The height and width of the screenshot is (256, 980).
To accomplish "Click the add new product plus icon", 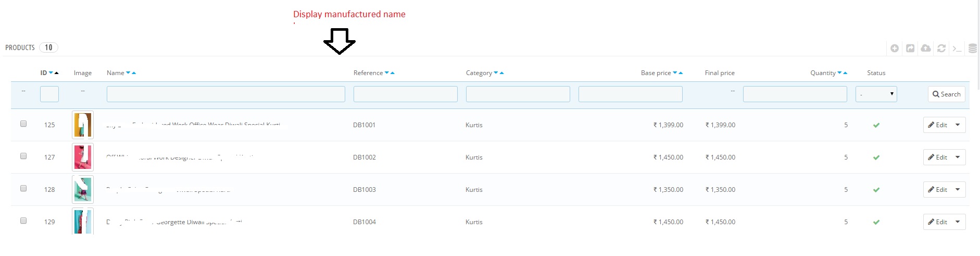I will tap(894, 48).
